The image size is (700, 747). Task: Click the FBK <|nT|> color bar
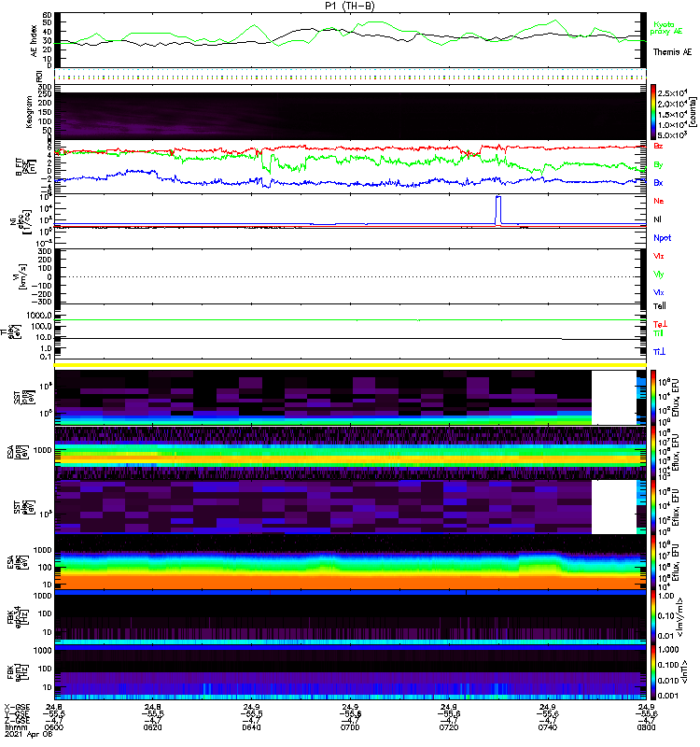click(x=654, y=672)
